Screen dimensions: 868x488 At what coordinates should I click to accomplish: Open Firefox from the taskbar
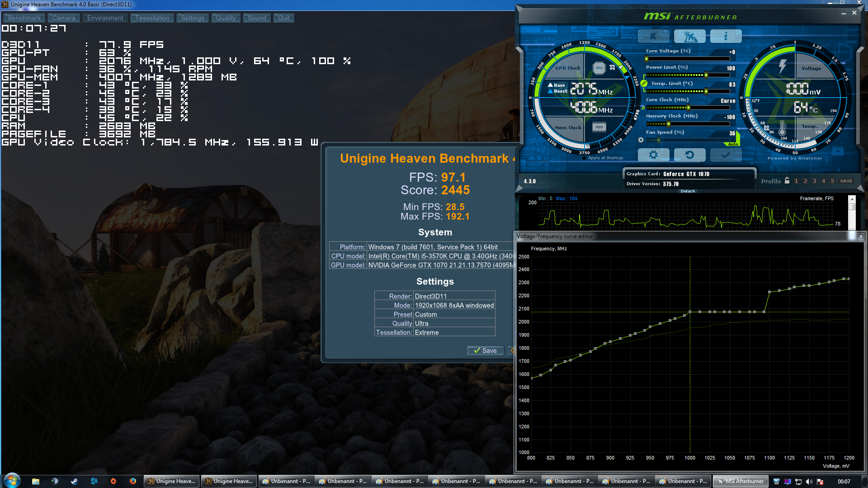pos(132,481)
